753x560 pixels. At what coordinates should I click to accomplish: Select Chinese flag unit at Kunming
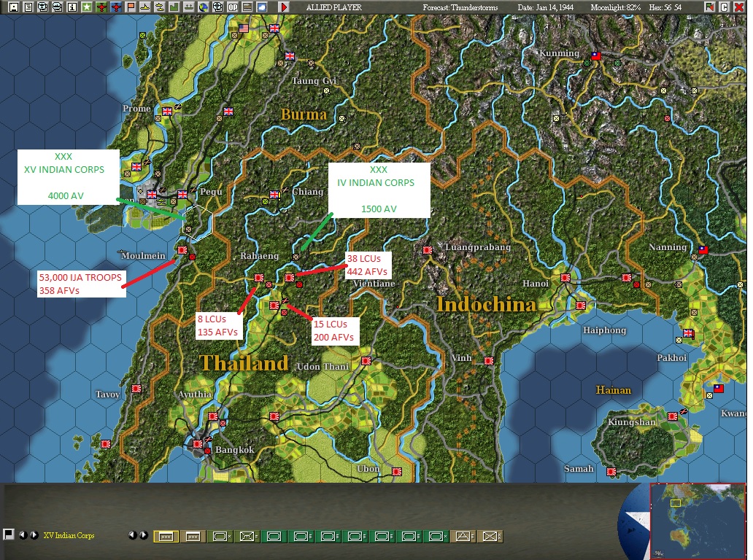[596, 55]
